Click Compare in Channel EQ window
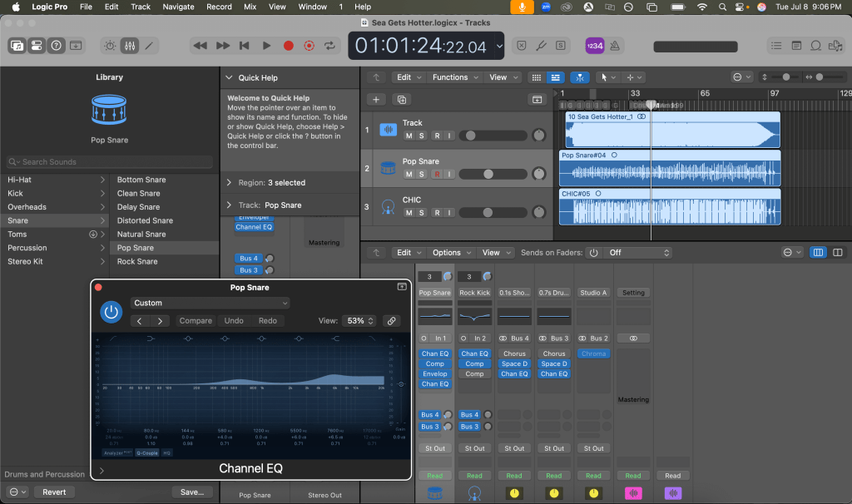The height and width of the screenshot is (504, 852). pos(196,321)
